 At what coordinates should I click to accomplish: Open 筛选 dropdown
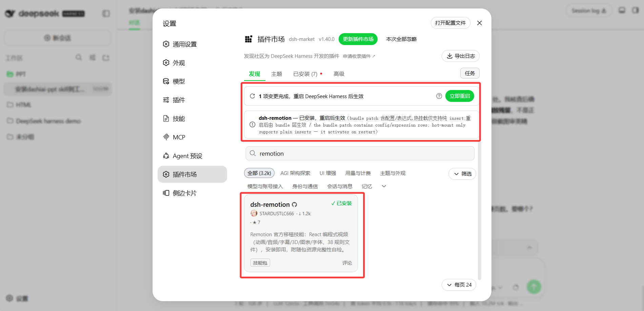(x=462, y=174)
